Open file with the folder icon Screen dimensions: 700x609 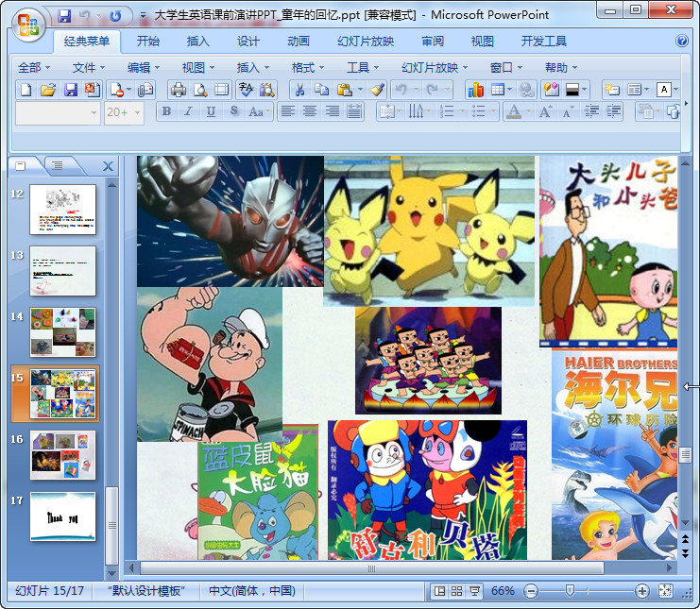[x=48, y=90]
